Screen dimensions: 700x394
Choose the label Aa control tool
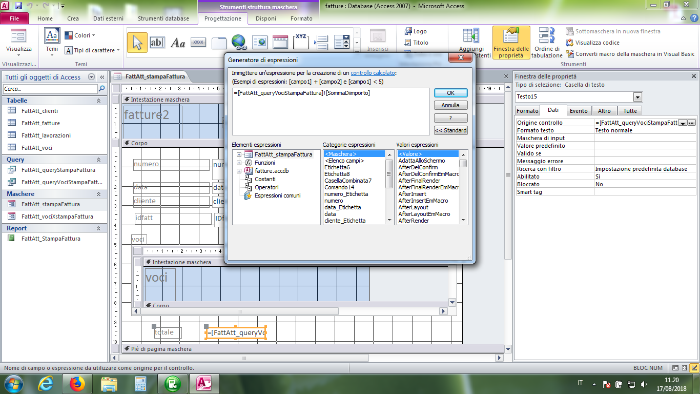(178, 43)
